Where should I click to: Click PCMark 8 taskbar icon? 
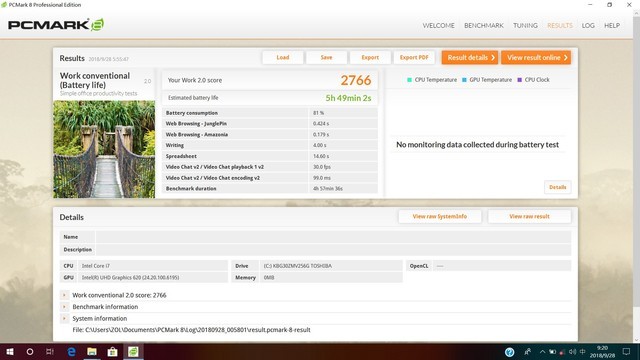point(133,351)
